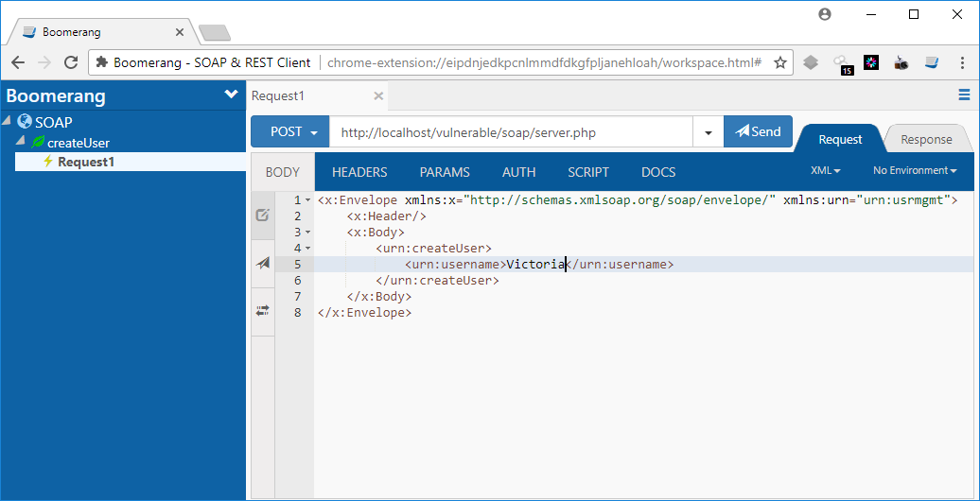Screen dimensions: 980x501
Task: Open the AUTH section tab
Action: (518, 172)
